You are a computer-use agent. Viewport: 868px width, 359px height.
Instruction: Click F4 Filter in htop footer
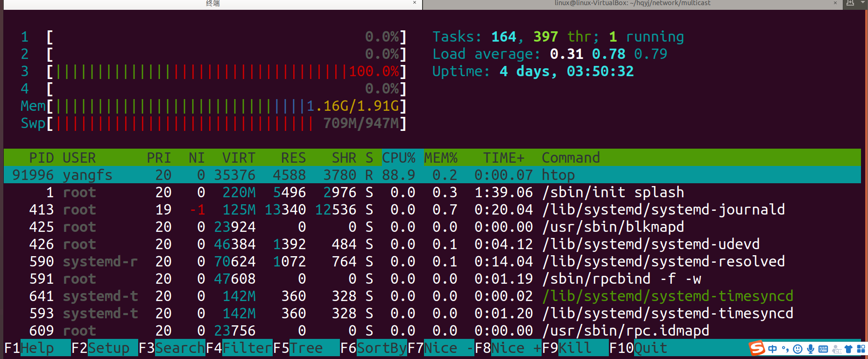click(239, 348)
